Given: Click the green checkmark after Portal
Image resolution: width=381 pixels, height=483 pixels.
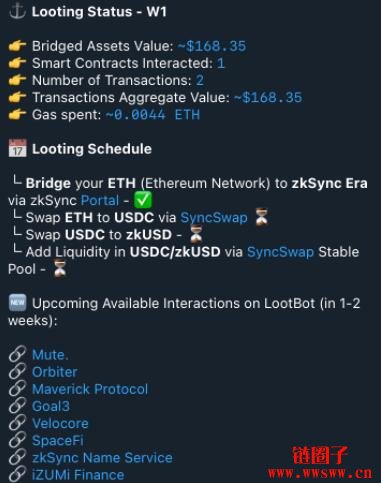Looking at the screenshot, I should pos(143,200).
